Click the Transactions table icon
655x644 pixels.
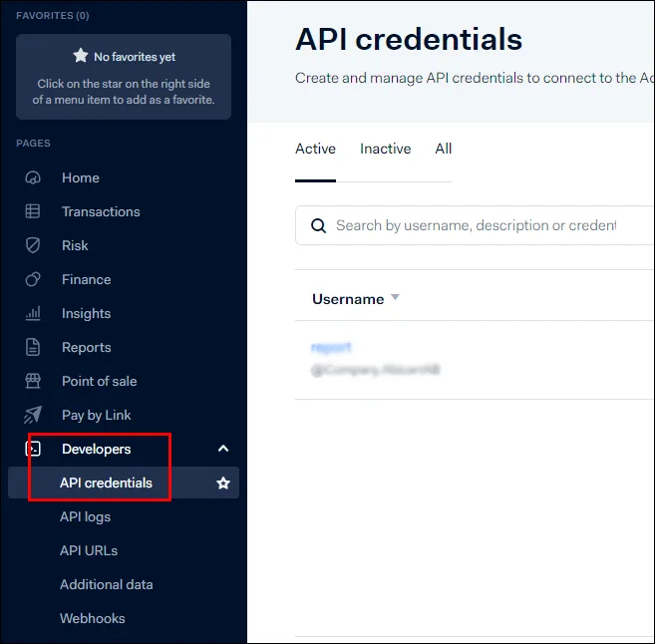[33, 211]
